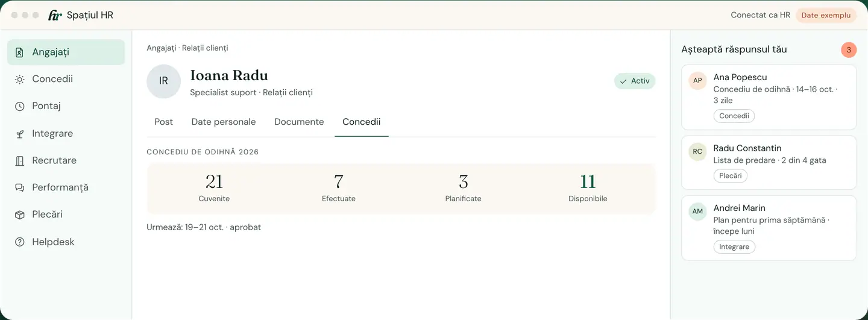Click the Integrare tag on Andrei Marin card
Image resolution: width=868 pixels, height=320 pixels.
[734, 246]
